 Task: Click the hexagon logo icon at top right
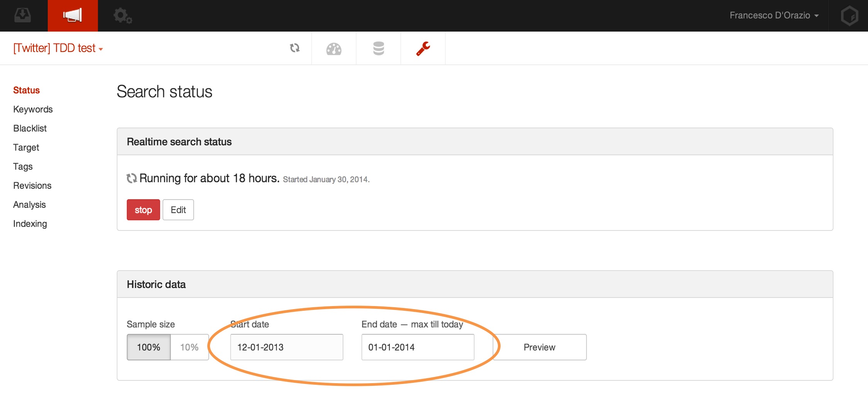[849, 16]
